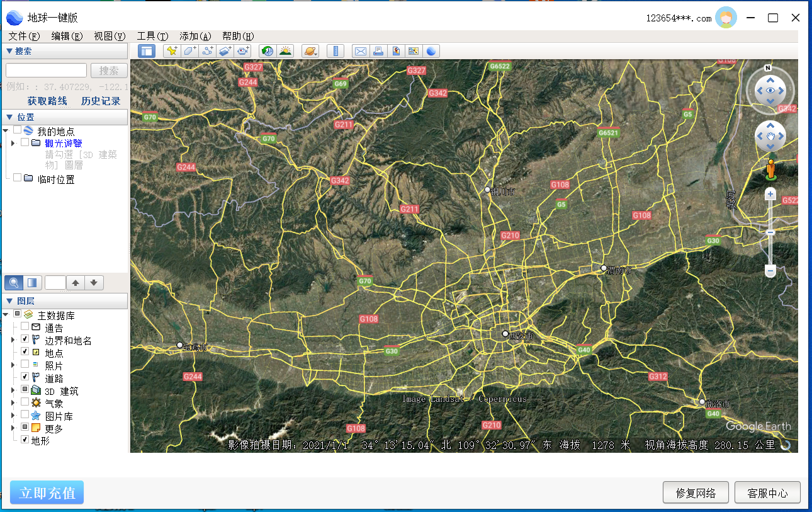Enable the 通告 layer checkbox

coord(25,327)
